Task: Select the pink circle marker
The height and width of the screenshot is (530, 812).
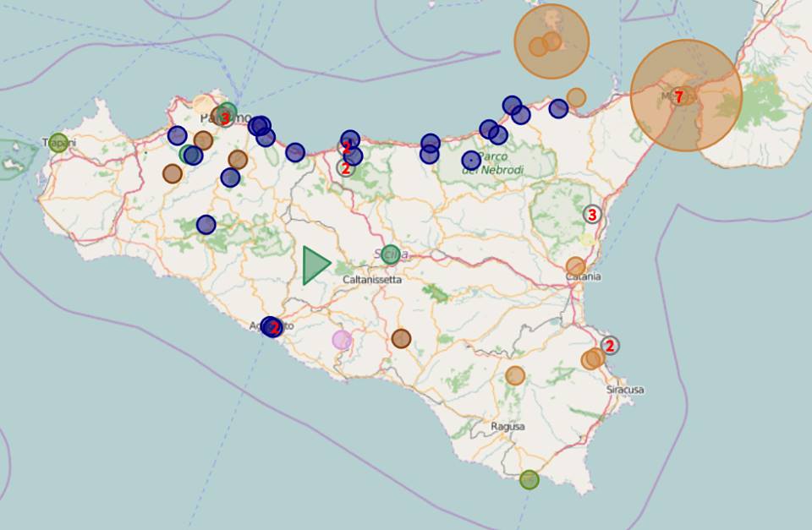Action: point(342,340)
